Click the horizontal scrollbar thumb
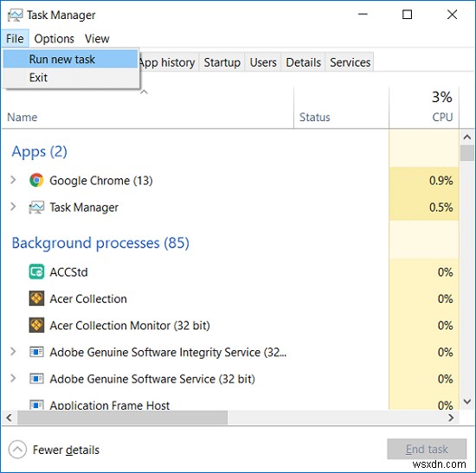 pos(122,418)
